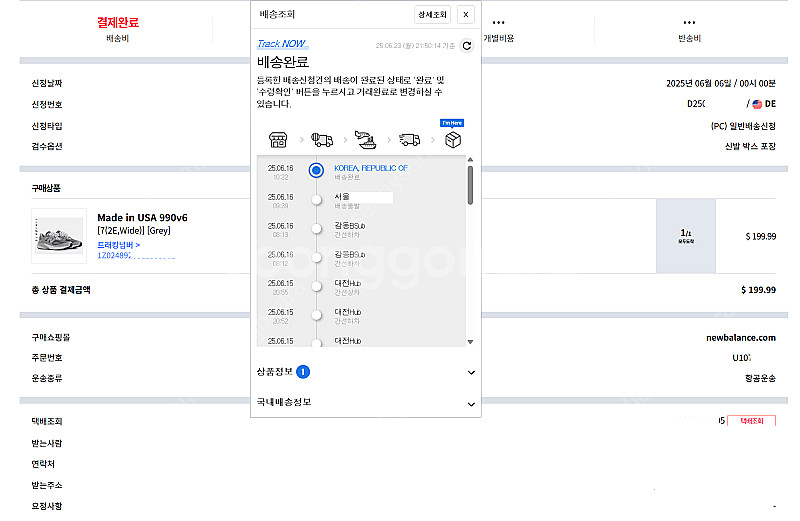Viewport: 800px width, 521px height.
Task: Select the forklift warehouse stage icon
Action: [322, 139]
